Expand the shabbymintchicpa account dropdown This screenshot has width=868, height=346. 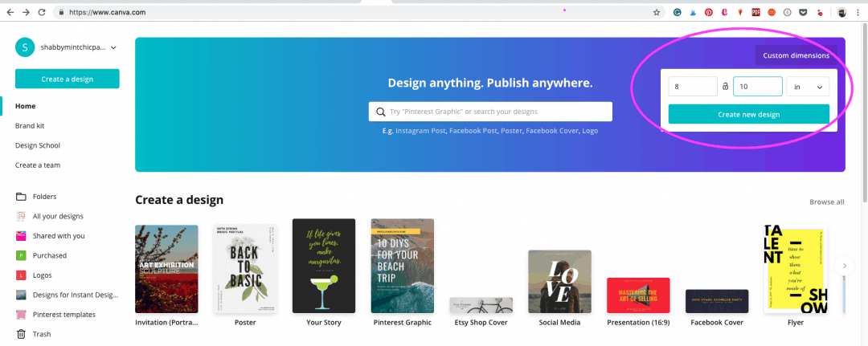coord(113,47)
